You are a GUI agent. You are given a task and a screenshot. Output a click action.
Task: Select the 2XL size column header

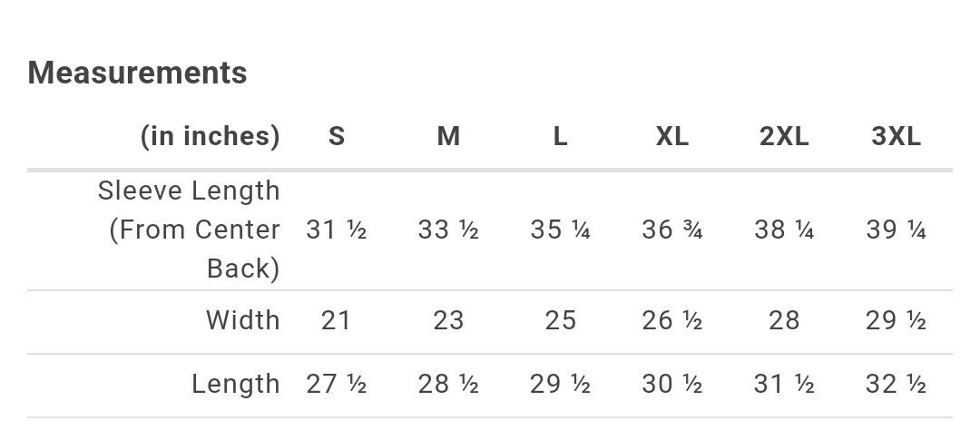pos(784,135)
